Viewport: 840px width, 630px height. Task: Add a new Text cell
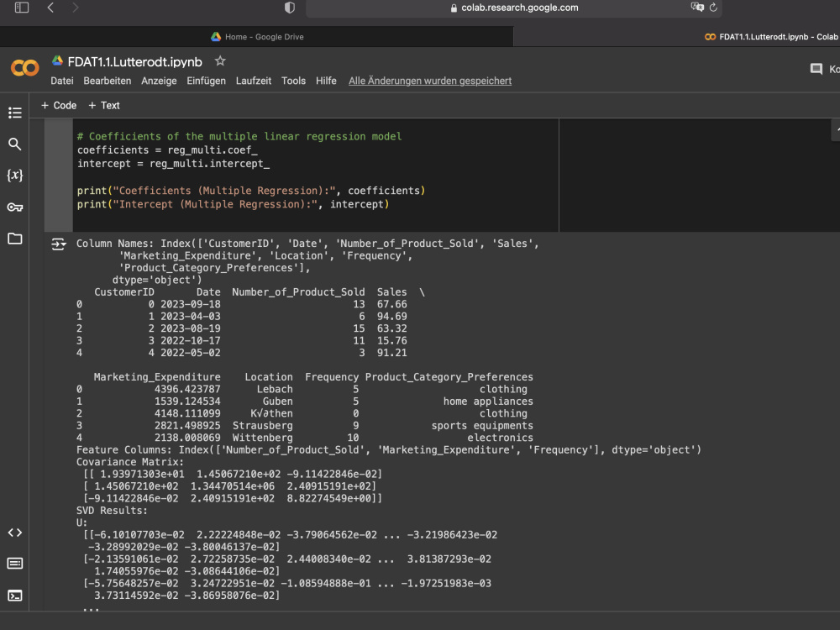click(x=104, y=106)
